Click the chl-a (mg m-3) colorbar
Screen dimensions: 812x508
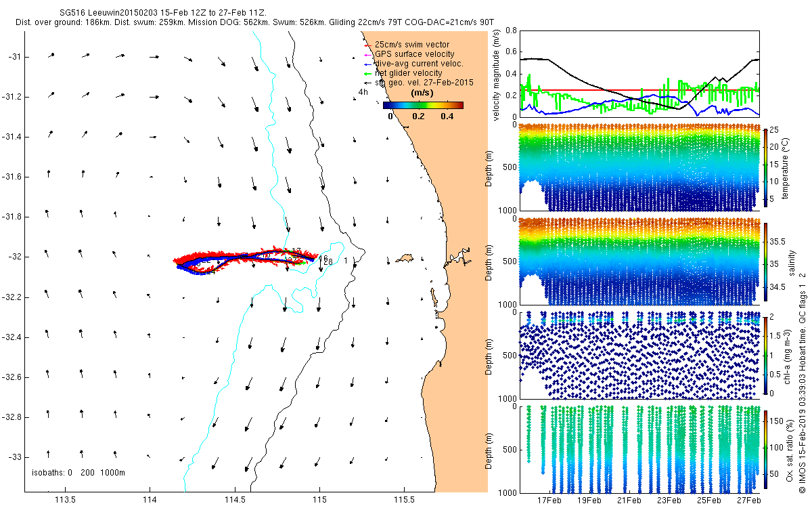click(765, 355)
